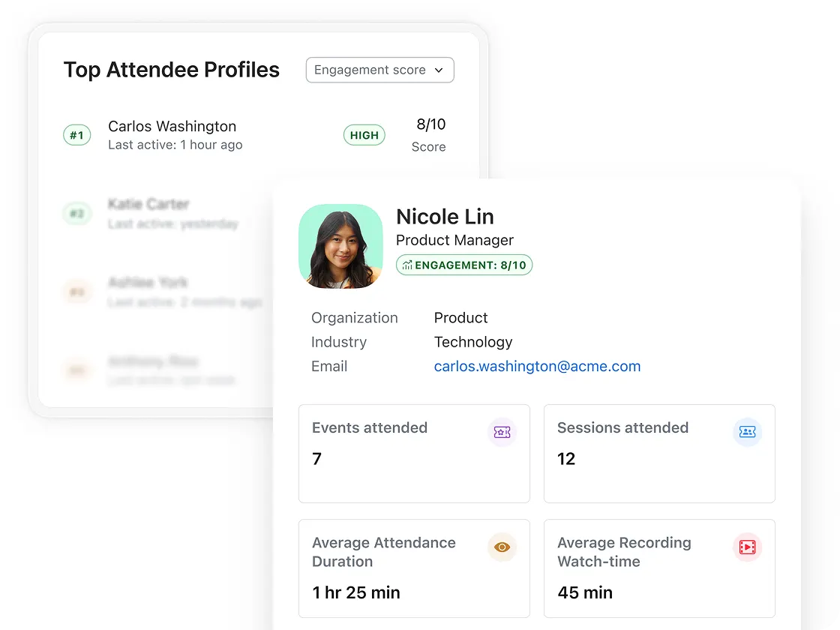Click the 8/10 Score value
The width and height of the screenshot is (840, 630).
[x=431, y=124]
